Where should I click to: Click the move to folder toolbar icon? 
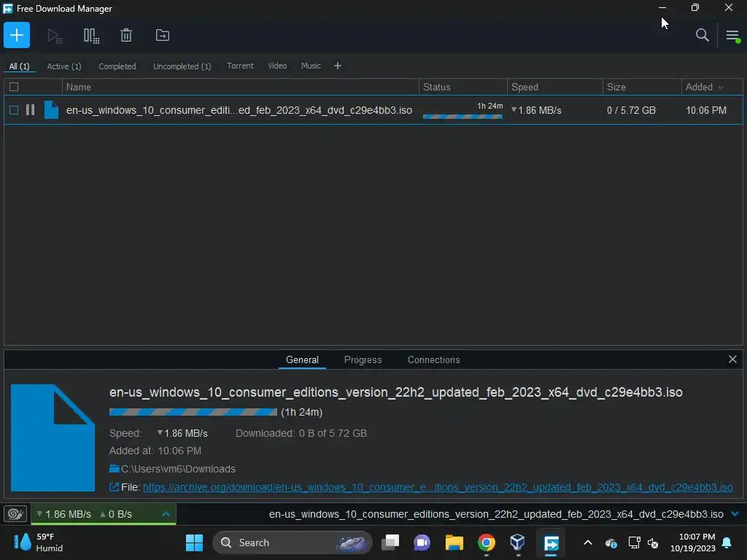(x=163, y=35)
